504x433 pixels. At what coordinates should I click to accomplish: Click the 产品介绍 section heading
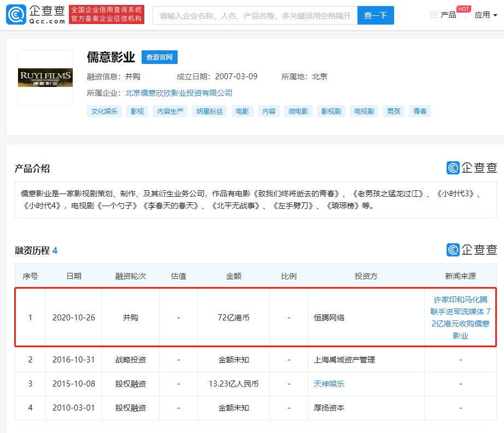(x=32, y=168)
